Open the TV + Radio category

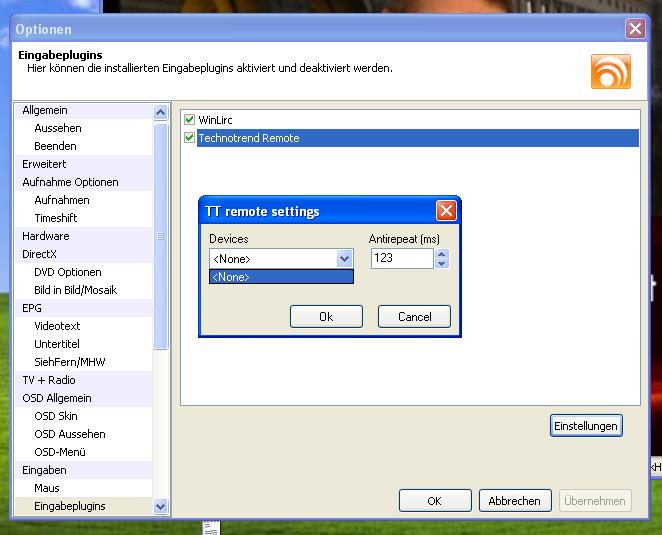(x=84, y=380)
